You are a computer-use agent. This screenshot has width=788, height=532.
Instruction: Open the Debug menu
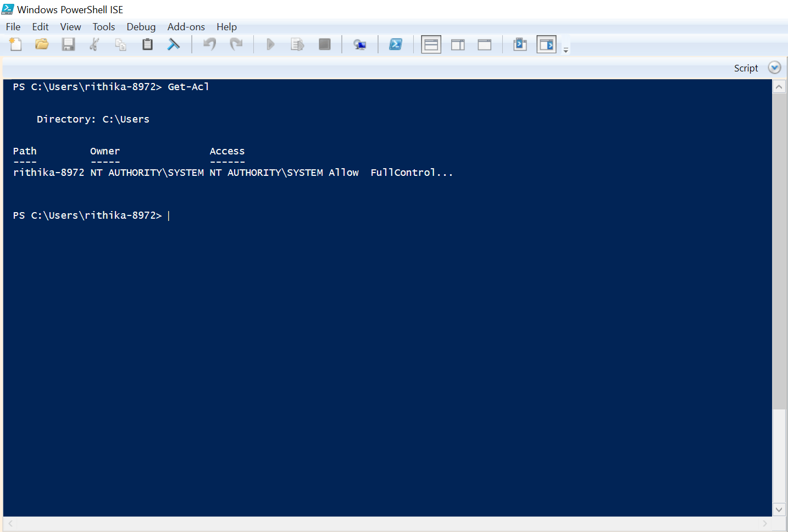(141, 26)
